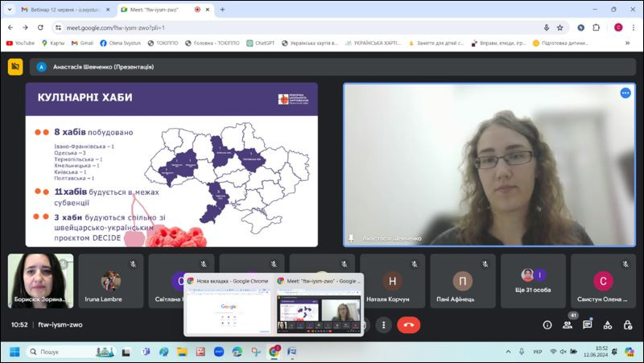Click the red leave call button
The image size is (644, 363).
[x=409, y=325]
